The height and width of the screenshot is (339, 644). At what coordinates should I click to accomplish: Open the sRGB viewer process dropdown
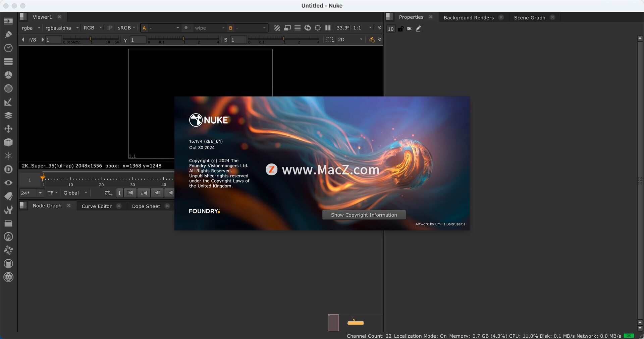(126, 28)
